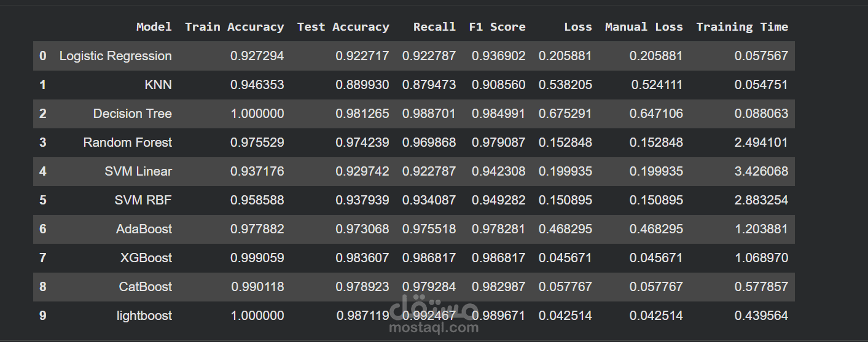
Task: Click Random Forest training time 2.494101
Action: coord(762,142)
